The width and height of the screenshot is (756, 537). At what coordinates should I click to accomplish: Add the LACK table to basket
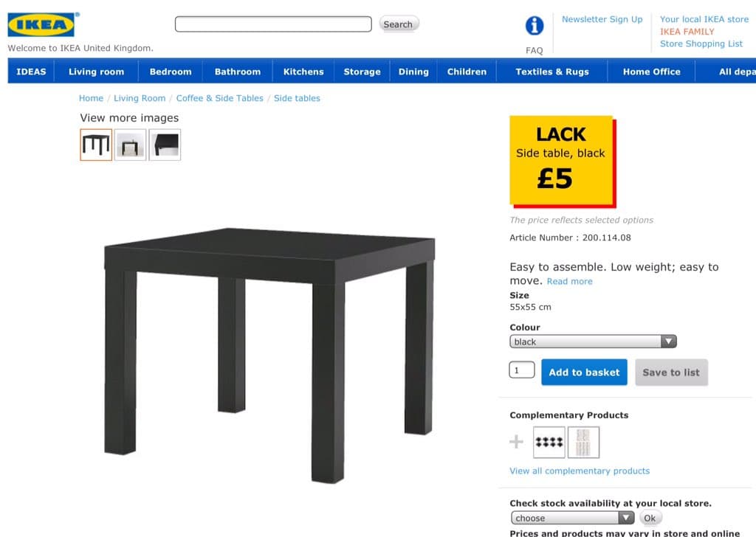585,373
